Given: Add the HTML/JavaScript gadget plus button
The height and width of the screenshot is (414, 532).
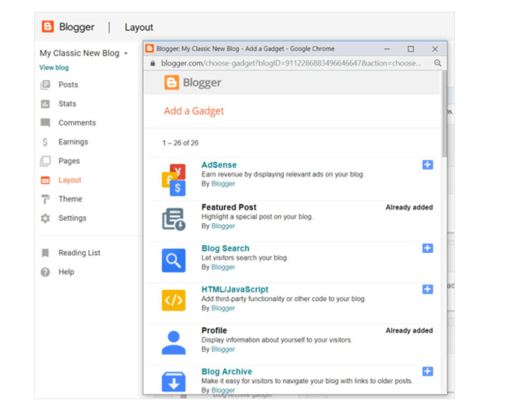Looking at the screenshot, I should [427, 289].
